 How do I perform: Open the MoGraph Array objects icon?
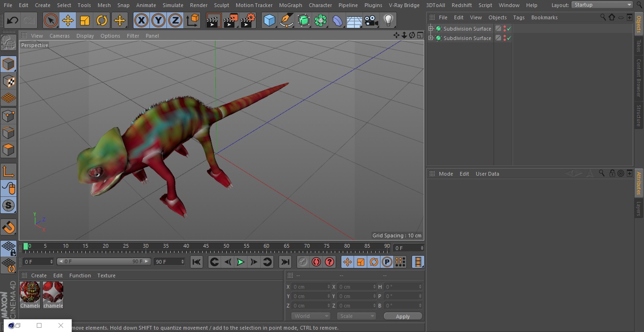click(x=321, y=20)
